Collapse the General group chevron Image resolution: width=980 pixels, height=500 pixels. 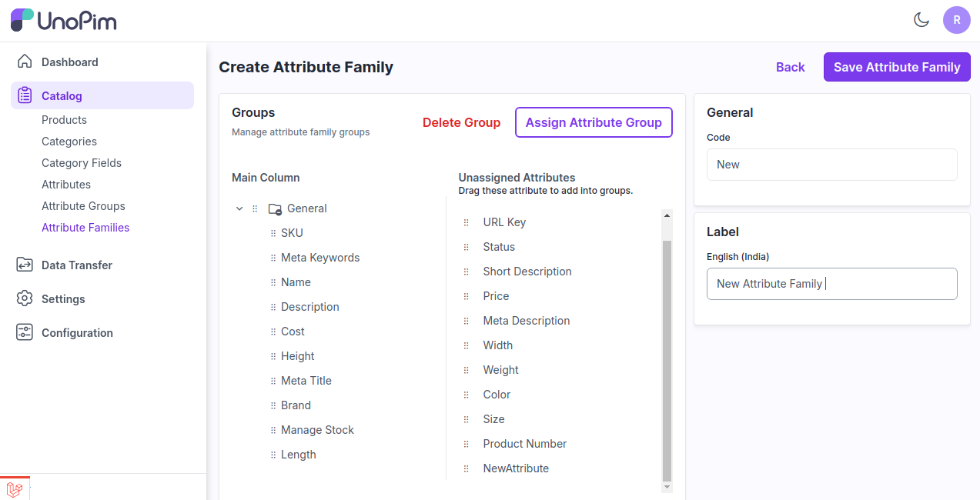239,208
